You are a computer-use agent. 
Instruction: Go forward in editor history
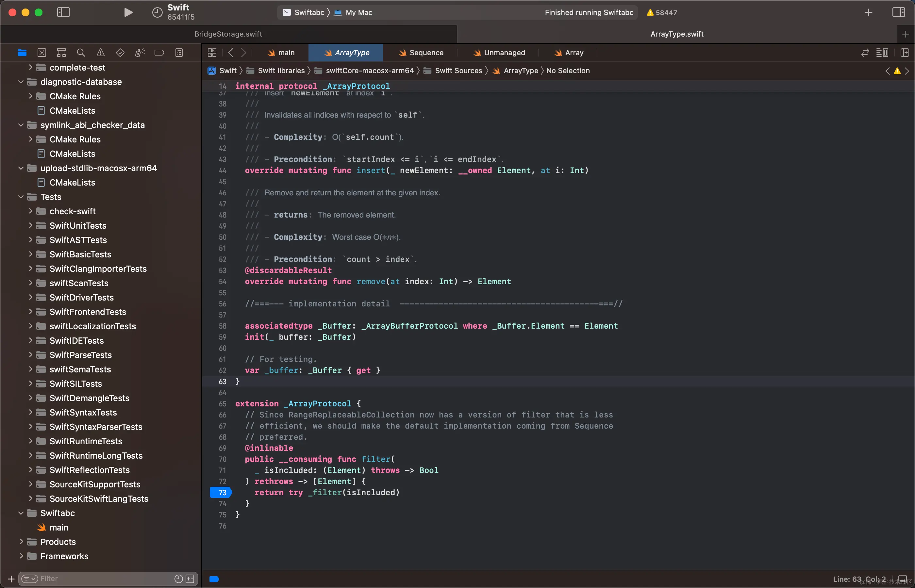coord(244,53)
